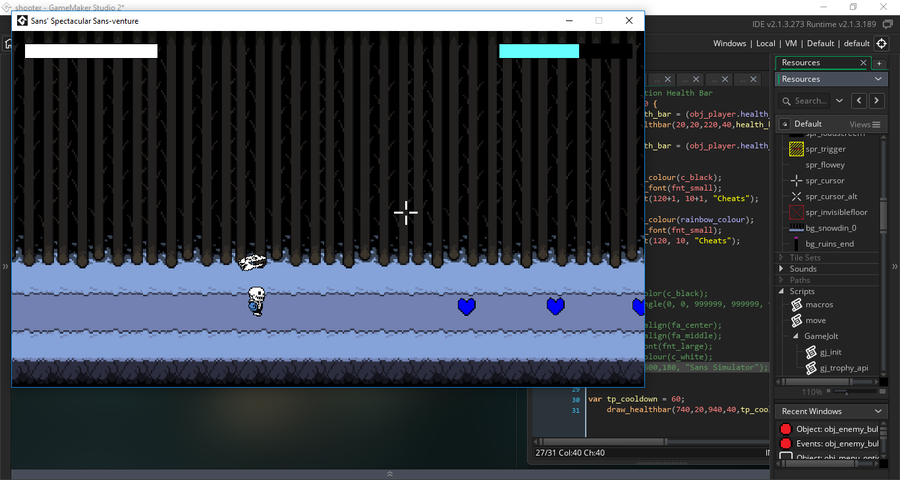This screenshot has height=480, width=900.
Task: Click the bg_snowdin_0 background thumbnail icon
Action: tap(796, 228)
